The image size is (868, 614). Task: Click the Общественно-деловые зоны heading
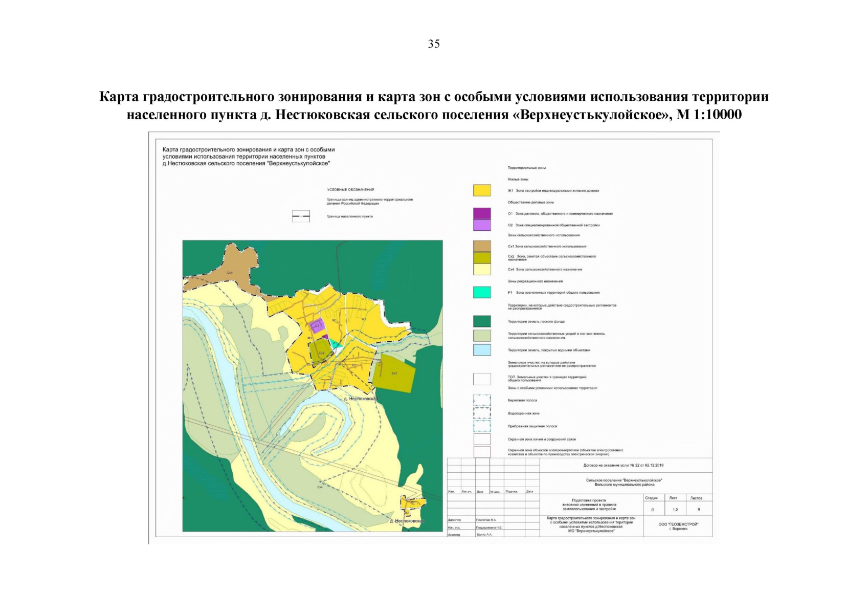tap(530, 202)
